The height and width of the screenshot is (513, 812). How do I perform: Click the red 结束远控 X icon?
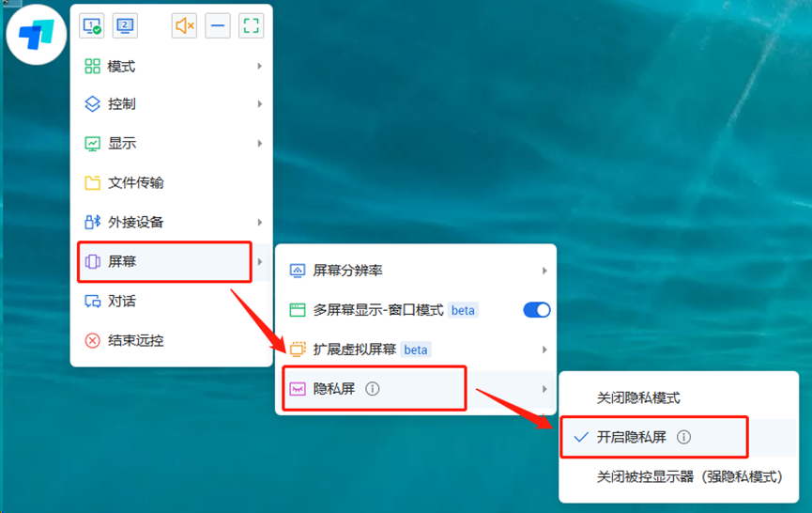click(x=92, y=340)
